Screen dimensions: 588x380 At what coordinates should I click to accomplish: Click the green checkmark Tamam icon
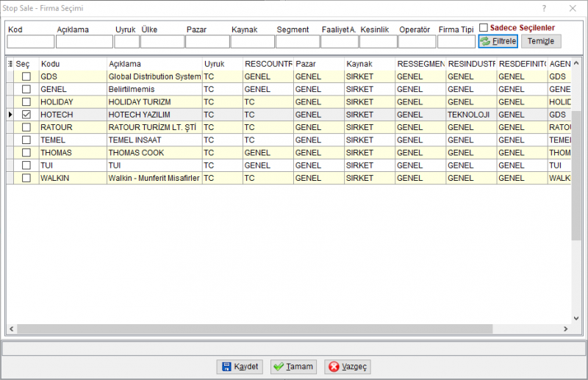click(x=279, y=367)
